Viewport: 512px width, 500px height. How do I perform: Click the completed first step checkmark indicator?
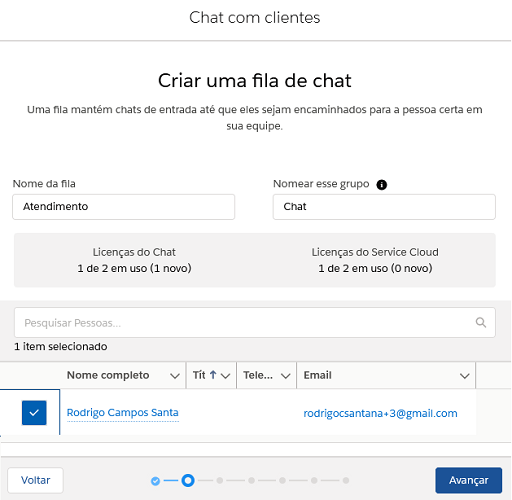pyautogui.click(x=155, y=481)
